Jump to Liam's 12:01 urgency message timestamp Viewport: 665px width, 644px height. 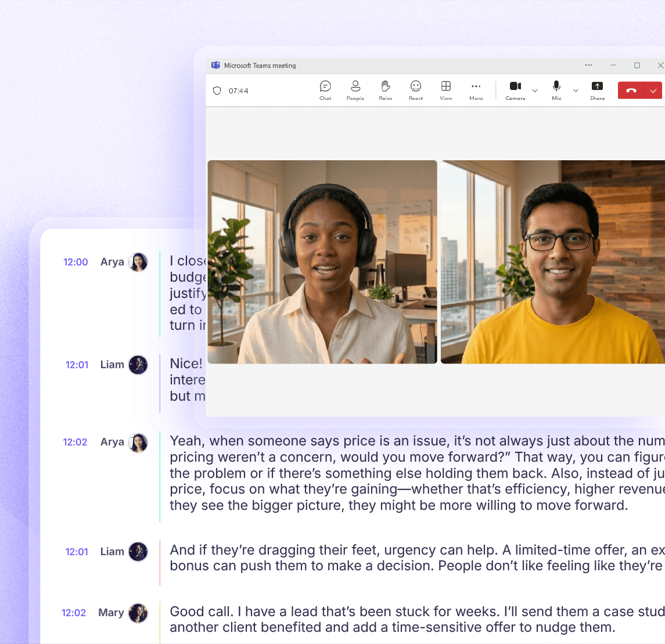point(77,552)
